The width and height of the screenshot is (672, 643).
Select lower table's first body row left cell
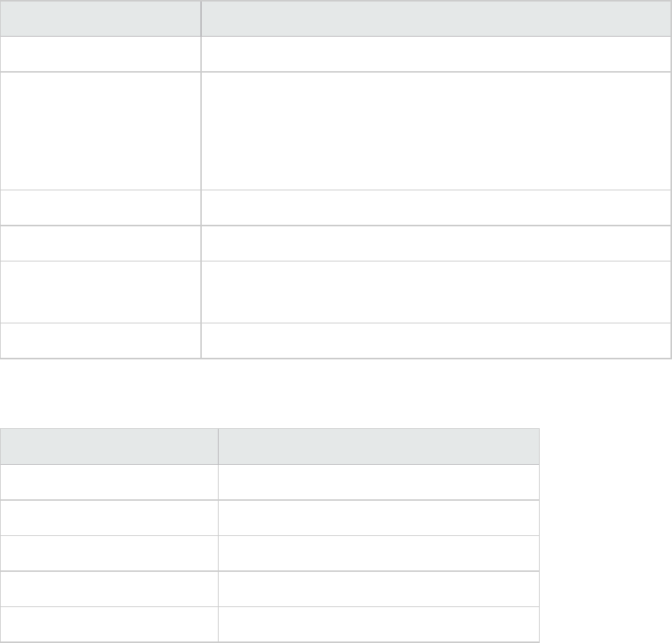[x=109, y=482]
